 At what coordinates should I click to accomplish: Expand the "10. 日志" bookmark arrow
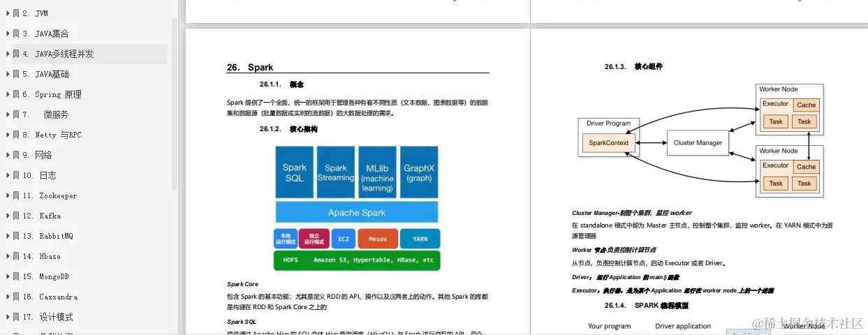[x=8, y=175]
